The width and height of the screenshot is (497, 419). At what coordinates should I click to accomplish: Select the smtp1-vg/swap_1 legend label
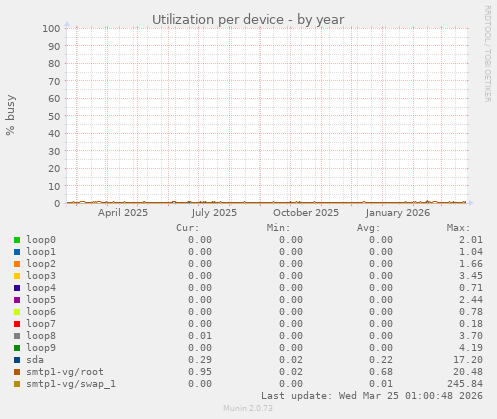click(71, 384)
